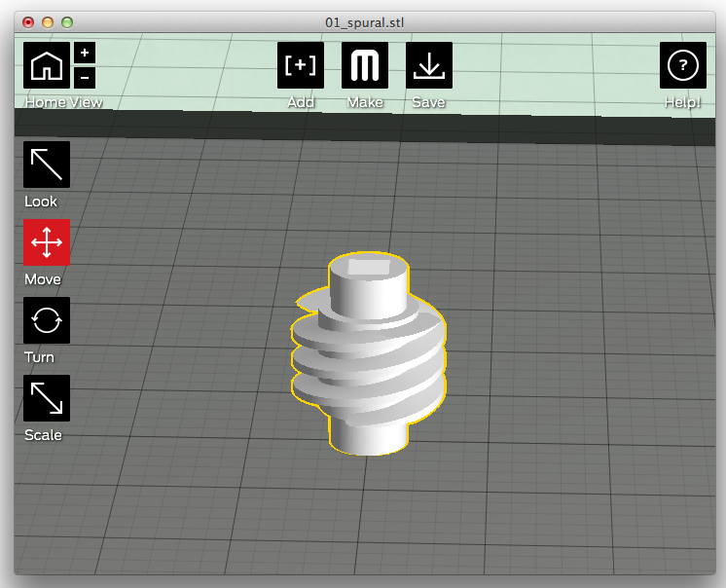Click the Home View house icon
The height and width of the screenshot is (588, 726).
(x=47, y=65)
